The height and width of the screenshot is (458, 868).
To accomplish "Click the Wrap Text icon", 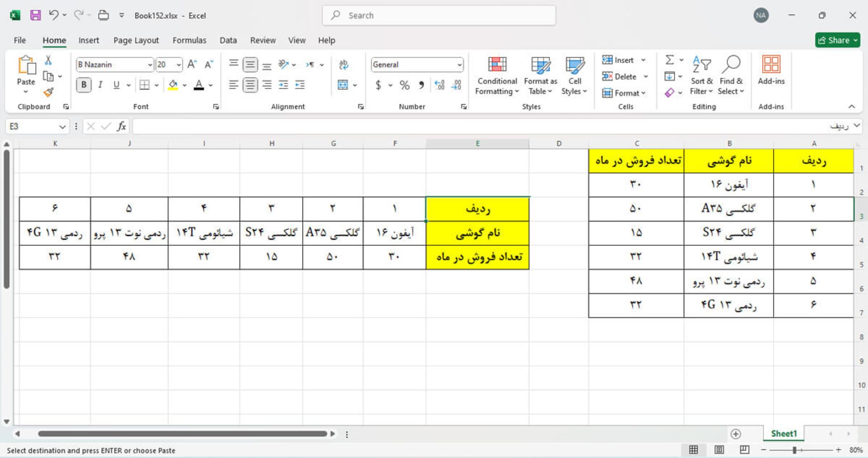I will click(x=344, y=65).
